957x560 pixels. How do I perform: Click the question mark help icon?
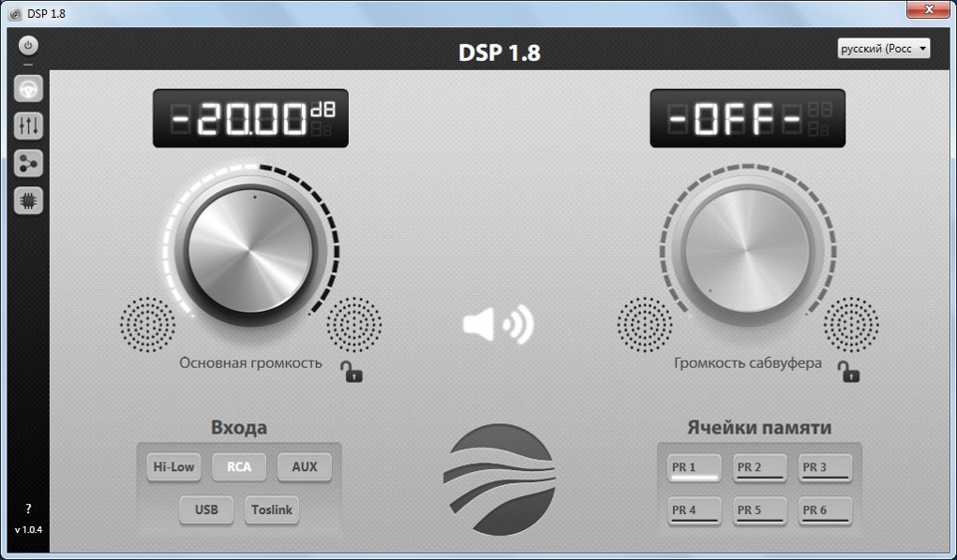[x=28, y=508]
